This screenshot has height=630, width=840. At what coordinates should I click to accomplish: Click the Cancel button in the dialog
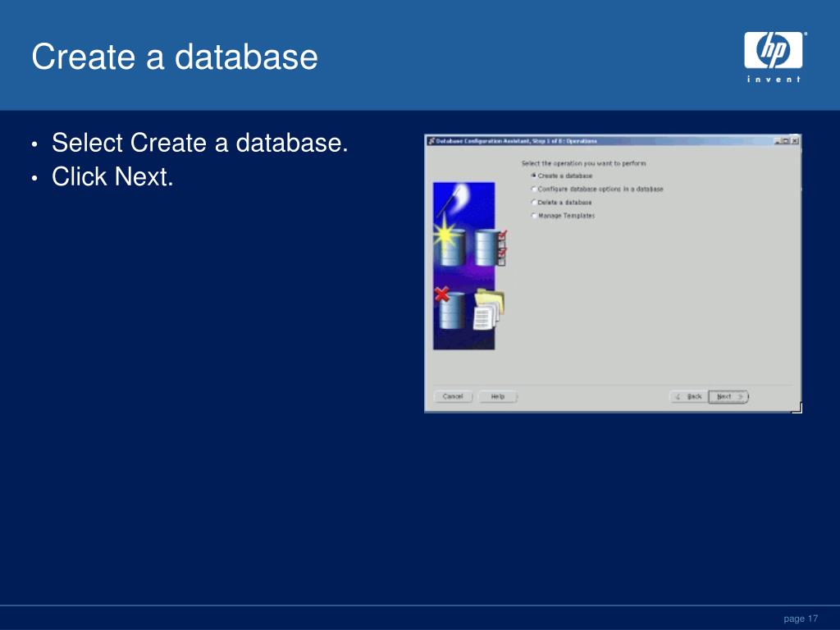coord(453,396)
